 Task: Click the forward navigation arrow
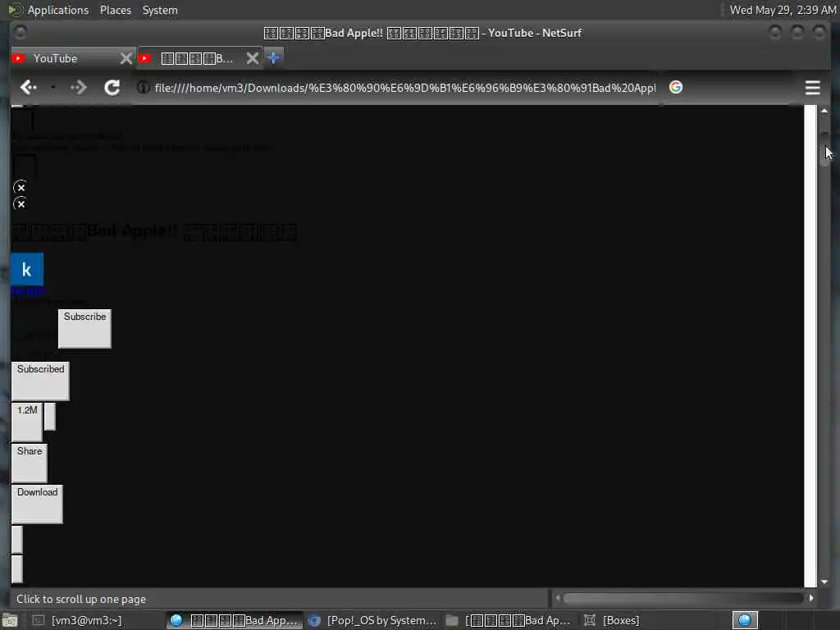(x=78, y=87)
